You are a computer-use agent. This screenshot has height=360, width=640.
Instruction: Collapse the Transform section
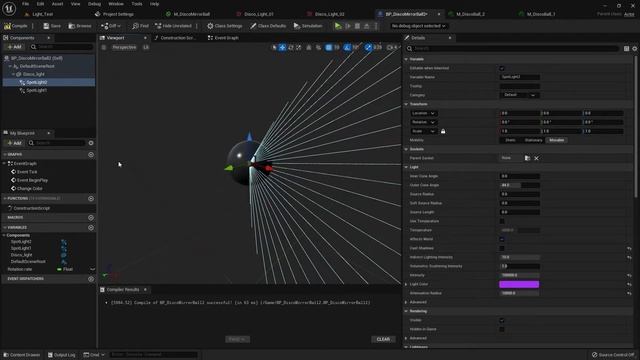406,104
